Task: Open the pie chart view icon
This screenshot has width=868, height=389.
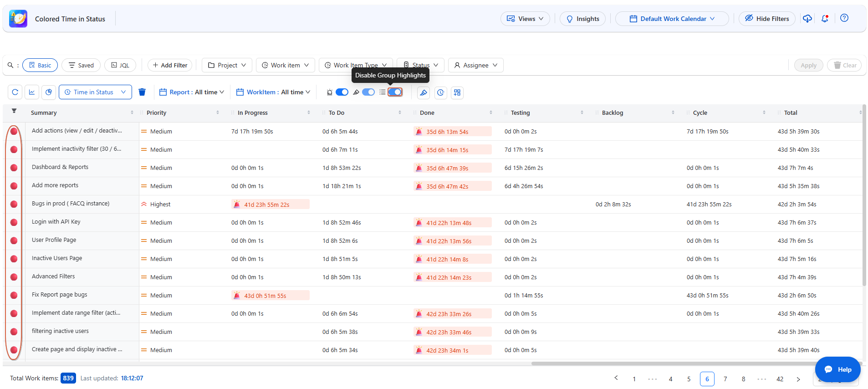Action: [49, 92]
